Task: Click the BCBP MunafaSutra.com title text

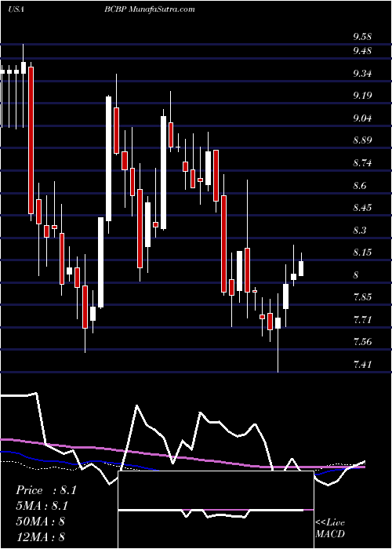Action: [151, 9]
